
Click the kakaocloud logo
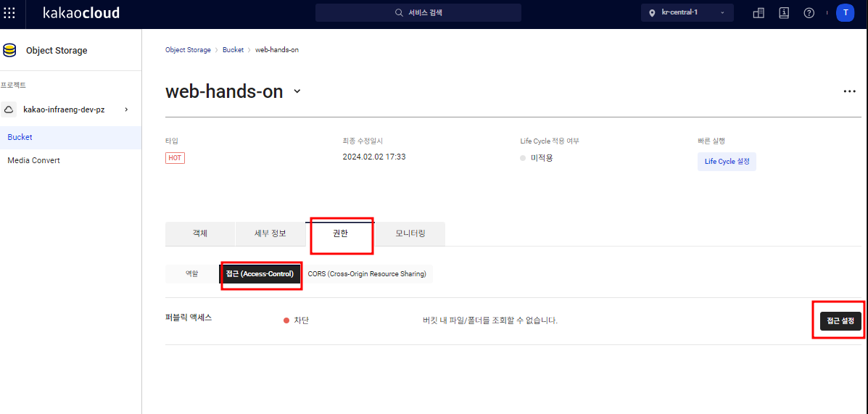point(80,13)
